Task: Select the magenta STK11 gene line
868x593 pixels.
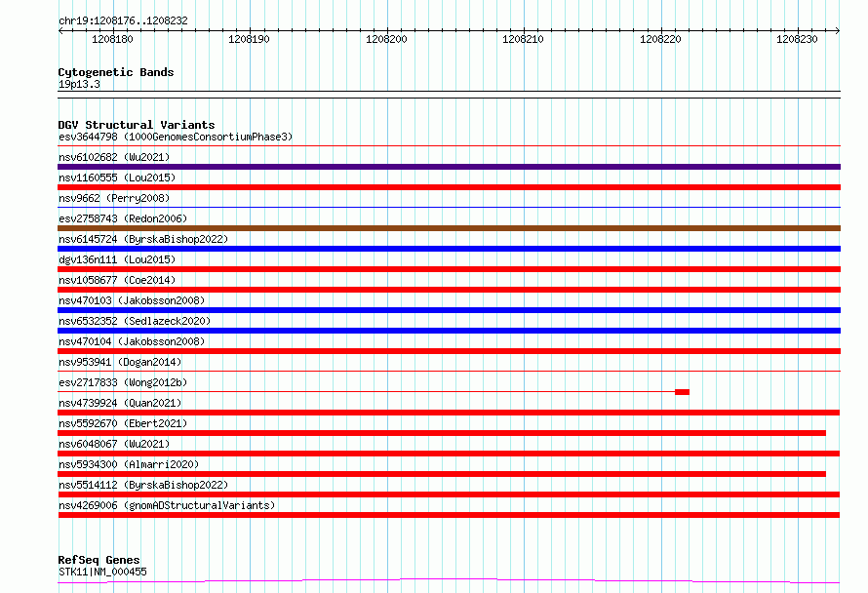Action: [449, 581]
